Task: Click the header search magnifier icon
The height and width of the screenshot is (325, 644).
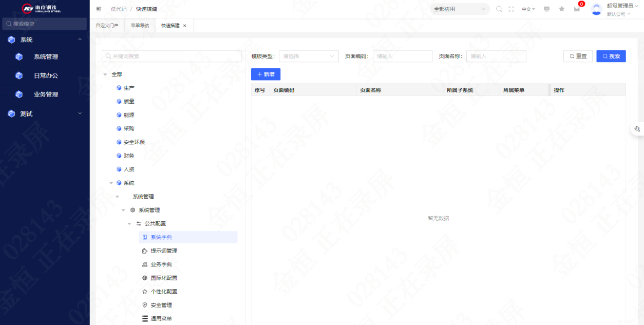Action: (499, 9)
